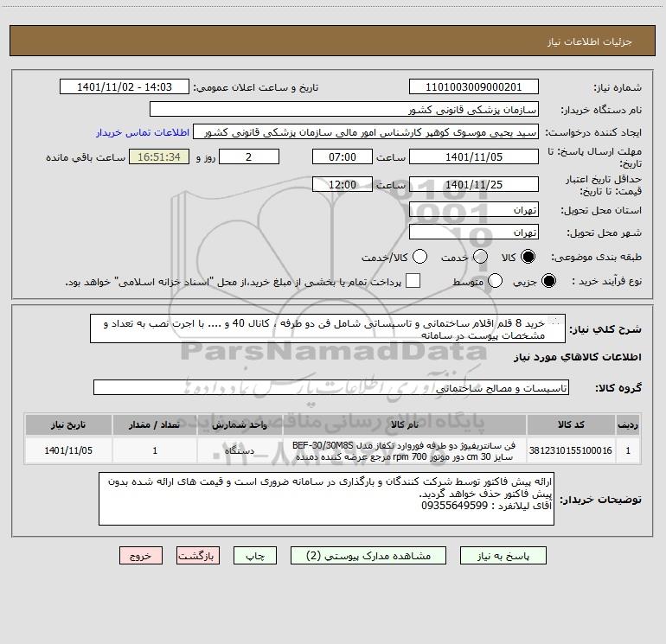Click the شرح کلی نیاز description box
This screenshot has width=666, height=644.
[x=328, y=329]
